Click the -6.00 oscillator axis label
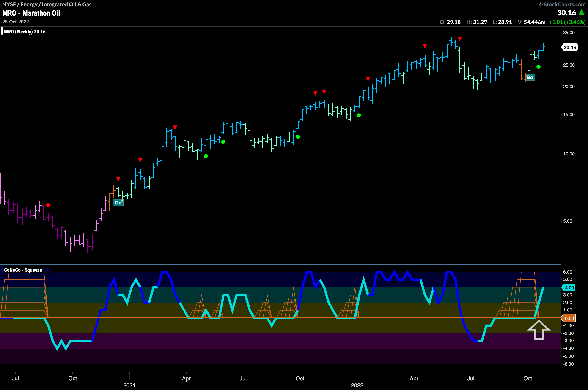The height and width of the screenshot is (390, 588). [568, 364]
